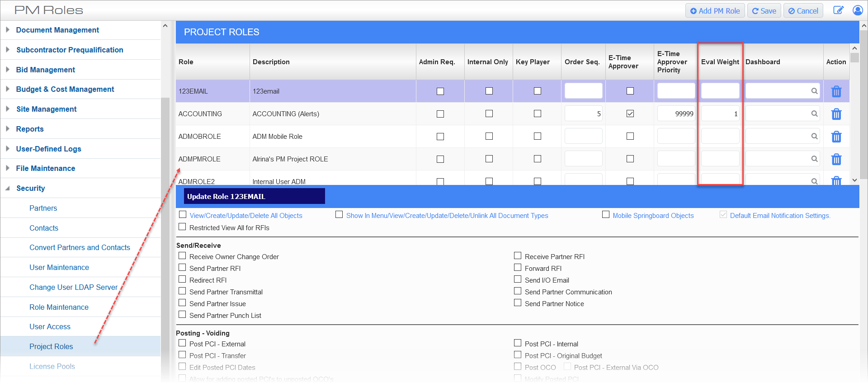This screenshot has height=383, width=868.
Task: Click Eval Weight field for ADMOBROLE
Action: (x=720, y=136)
